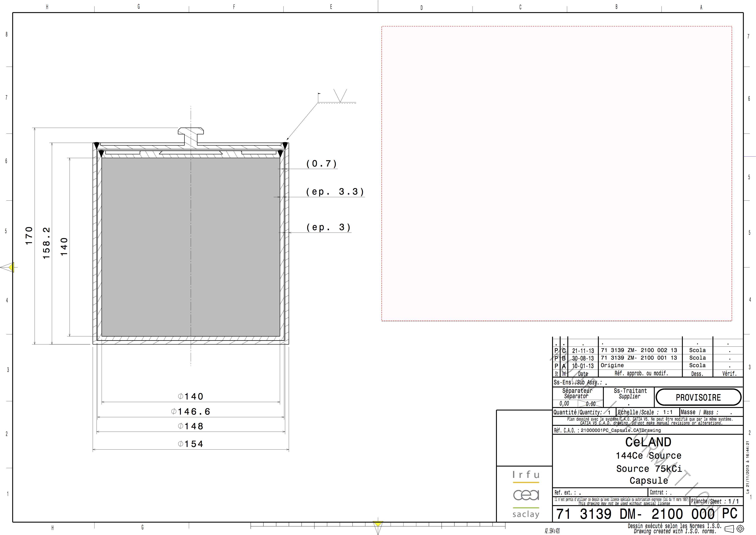Image resolution: width=756 pixels, height=535 pixels.
Task: Click the 'A2. 594 x 420' sheet format note
Action: click(552, 531)
